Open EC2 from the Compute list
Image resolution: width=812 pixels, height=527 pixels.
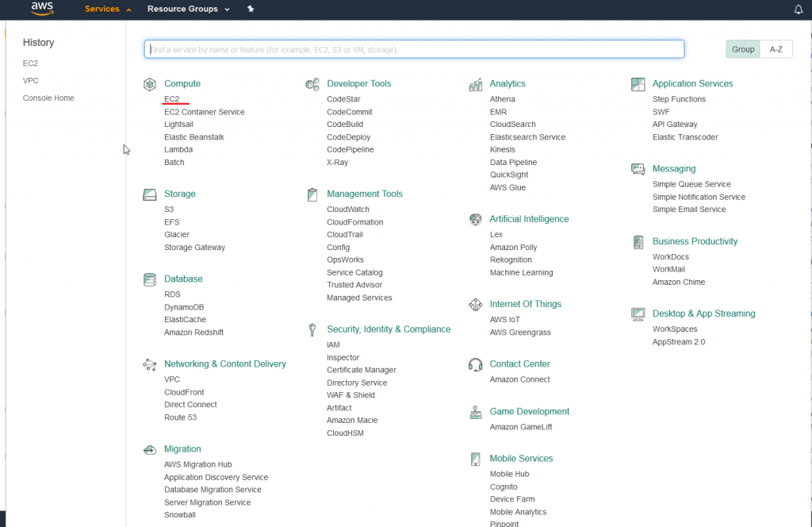coord(171,98)
